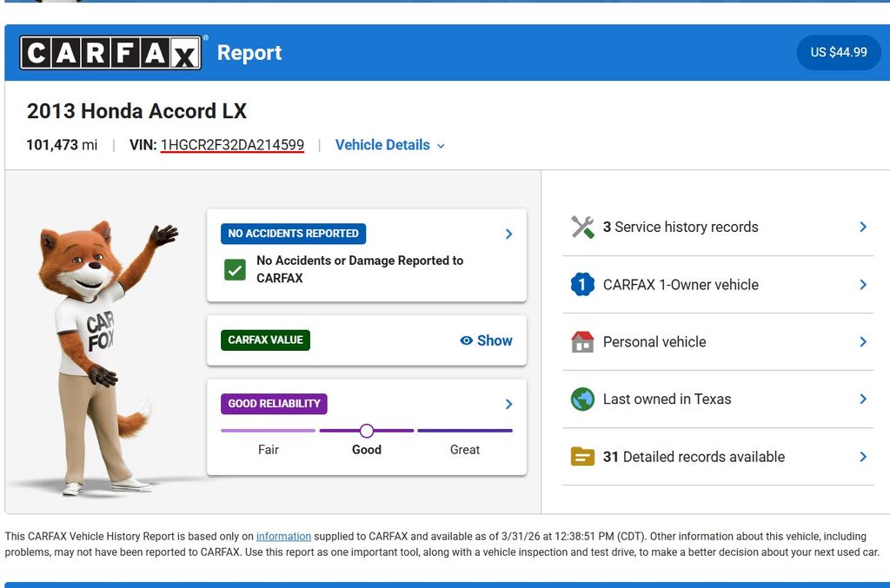Click the yellow folder detailed records icon
The image size is (890, 588).
(x=581, y=457)
